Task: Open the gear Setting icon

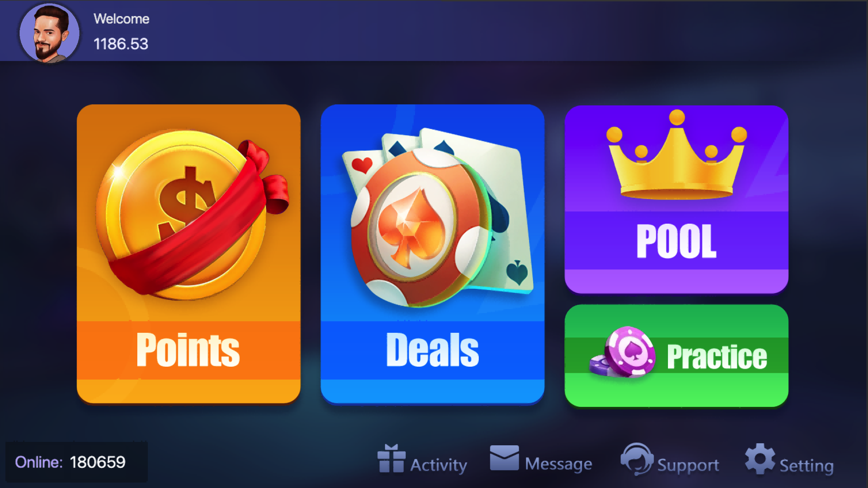Action: (x=760, y=459)
